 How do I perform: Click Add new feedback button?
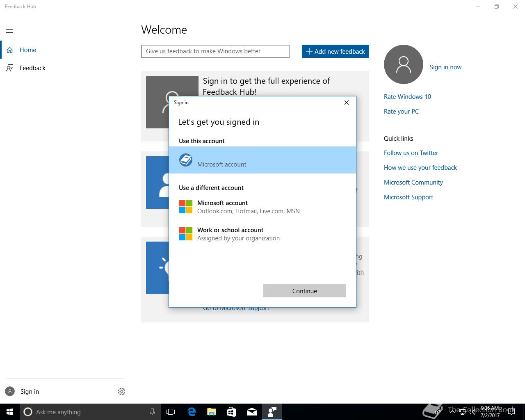pos(336,51)
